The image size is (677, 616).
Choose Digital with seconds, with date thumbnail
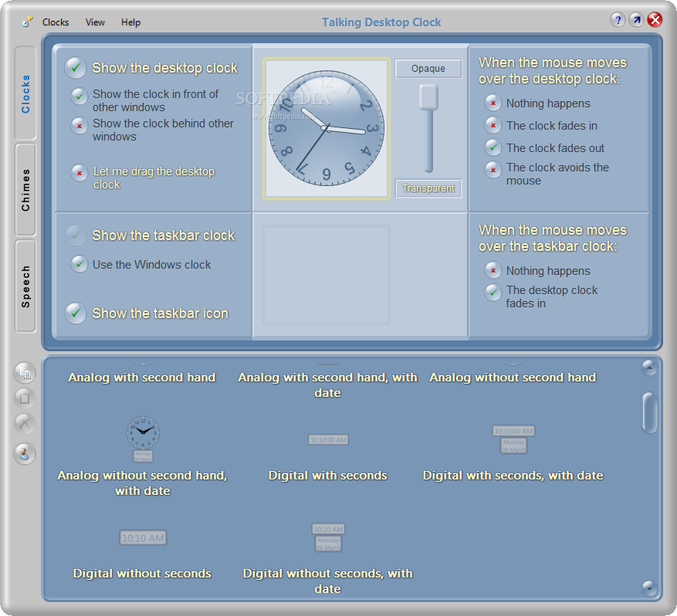coord(513,439)
